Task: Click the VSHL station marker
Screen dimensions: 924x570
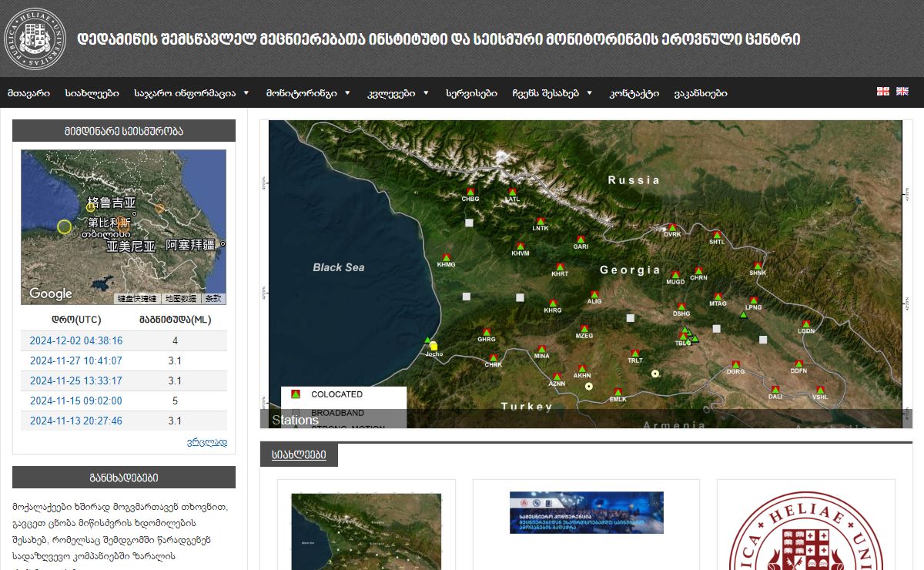Action: [820, 390]
